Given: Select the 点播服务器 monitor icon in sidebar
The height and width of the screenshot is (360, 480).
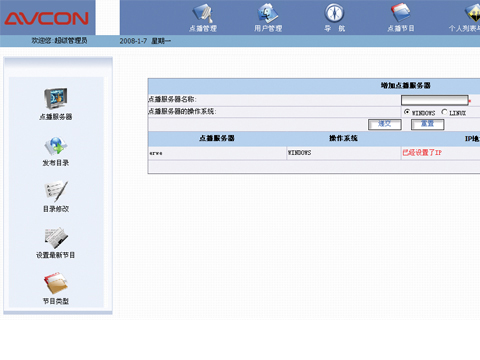Looking at the screenshot, I should coord(56,99).
